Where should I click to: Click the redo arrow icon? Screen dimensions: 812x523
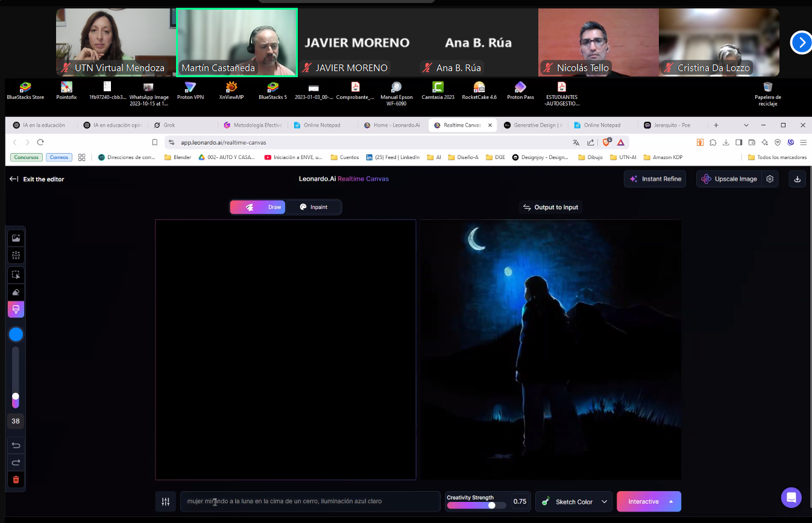coord(16,462)
